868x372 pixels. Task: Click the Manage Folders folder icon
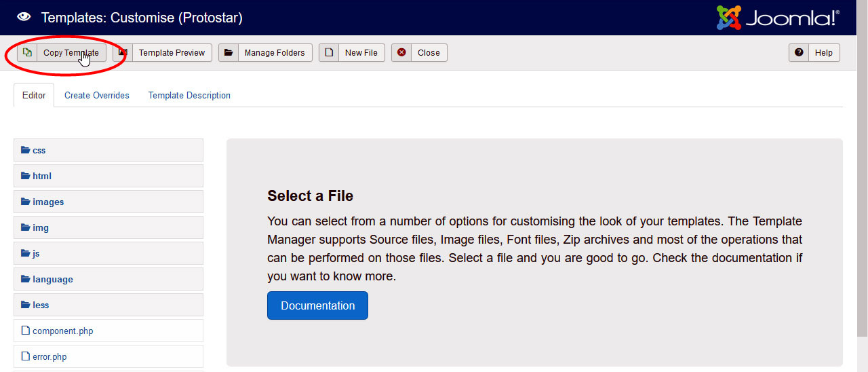[x=229, y=52]
